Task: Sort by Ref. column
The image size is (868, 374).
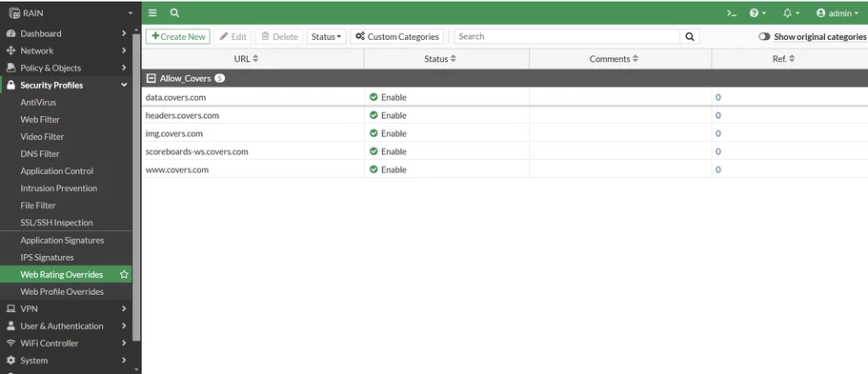Action: pos(783,59)
